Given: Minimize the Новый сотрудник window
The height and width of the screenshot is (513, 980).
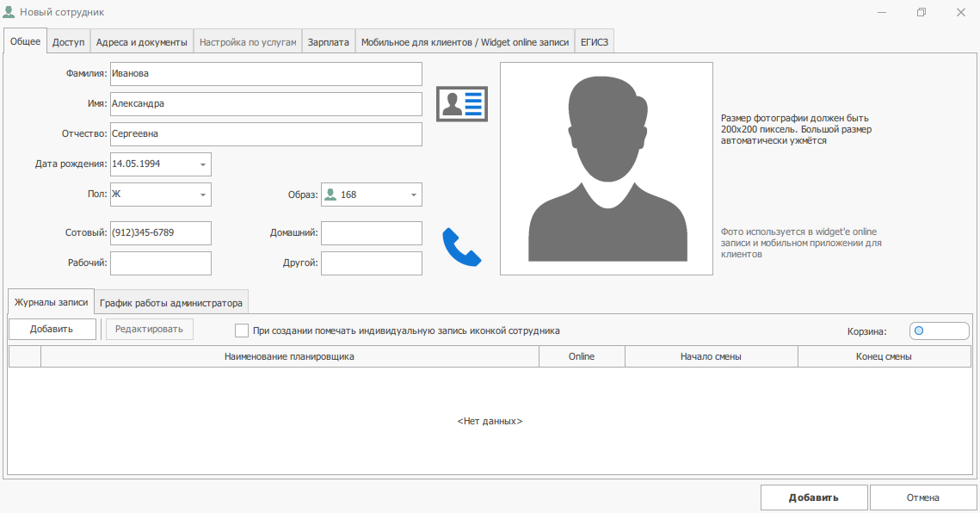Looking at the screenshot, I should [x=882, y=12].
